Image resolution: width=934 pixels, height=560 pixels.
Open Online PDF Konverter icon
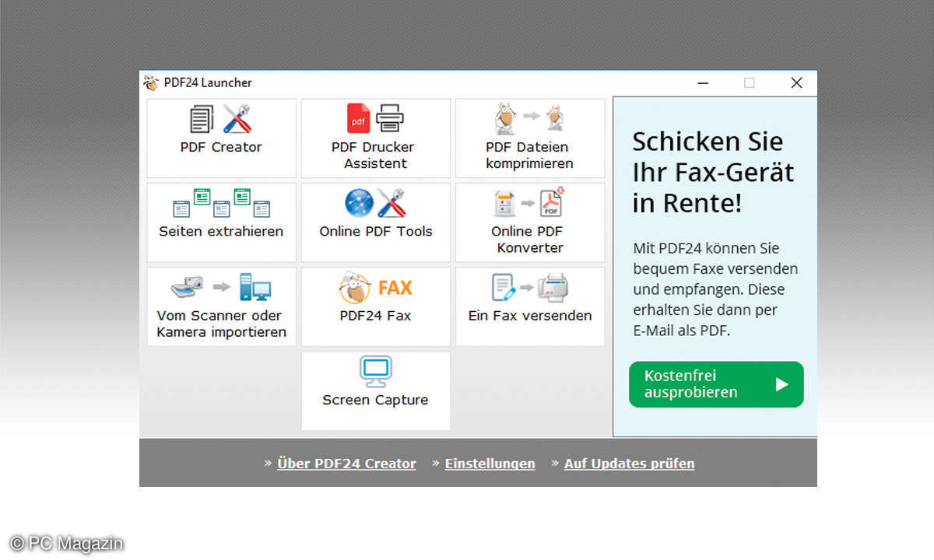click(x=529, y=202)
